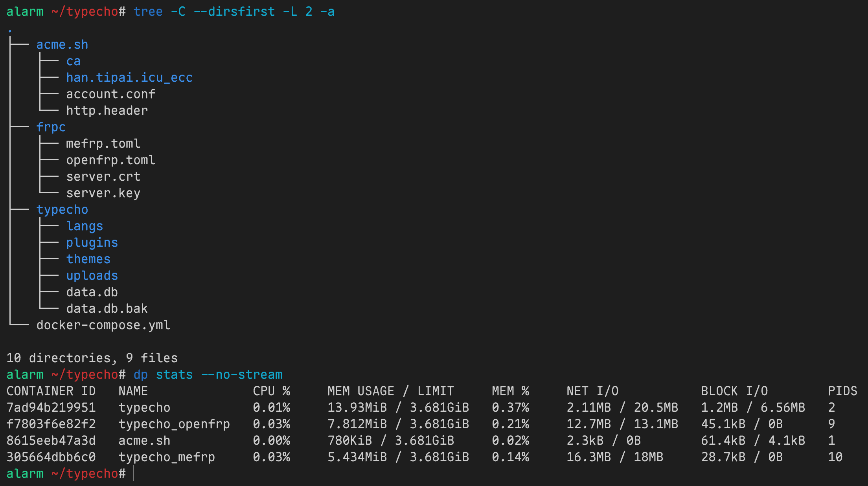Click the han.tipai.icu_ecc folder entry
This screenshot has height=486, width=868.
(x=129, y=78)
